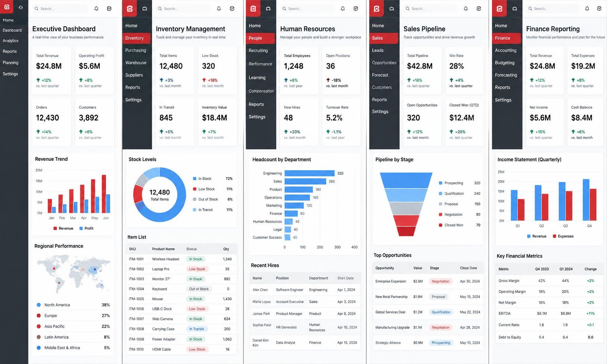
Task: Open Planning in Executive Dashboard sidebar
Action: [x=11, y=63]
